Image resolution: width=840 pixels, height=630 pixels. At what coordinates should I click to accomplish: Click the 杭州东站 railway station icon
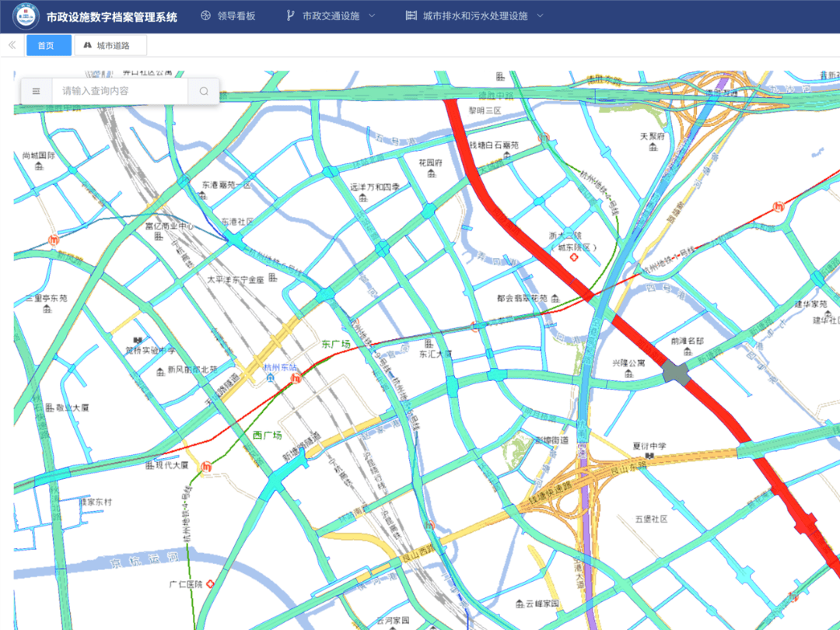pos(271,378)
